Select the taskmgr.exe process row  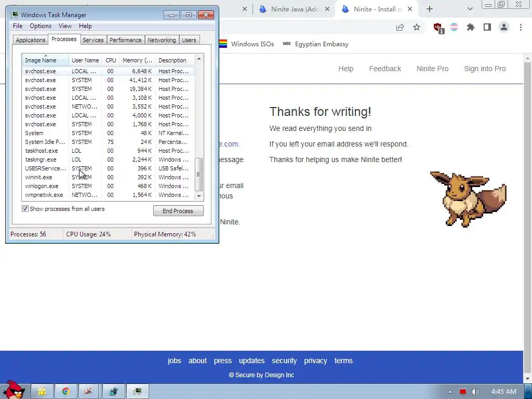click(108, 159)
